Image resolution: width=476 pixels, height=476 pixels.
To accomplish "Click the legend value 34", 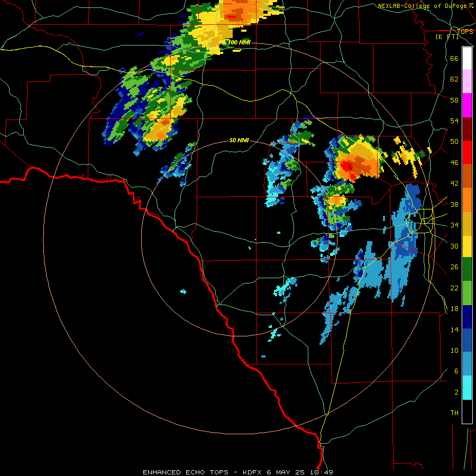I will click(x=454, y=225).
